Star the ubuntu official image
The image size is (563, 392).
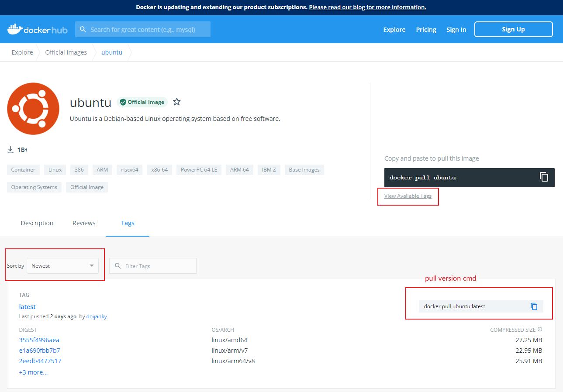click(176, 101)
